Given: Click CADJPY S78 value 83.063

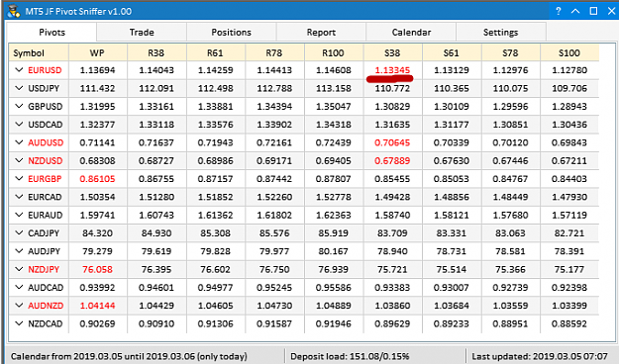Looking at the screenshot, I should 510,233.
